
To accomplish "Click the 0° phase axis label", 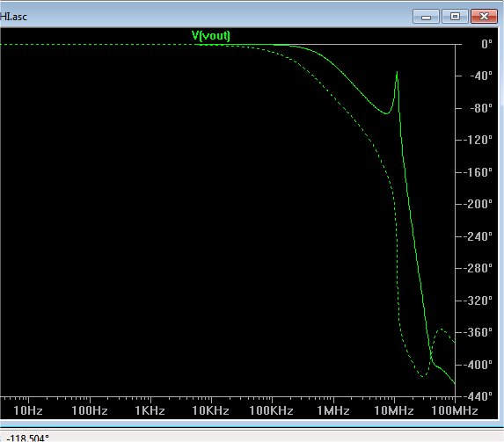I will click(486, 44).
